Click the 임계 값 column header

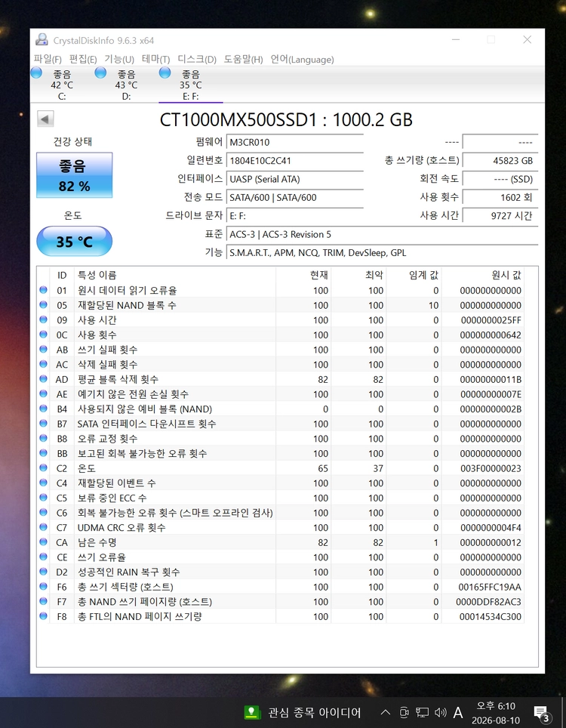414,276
